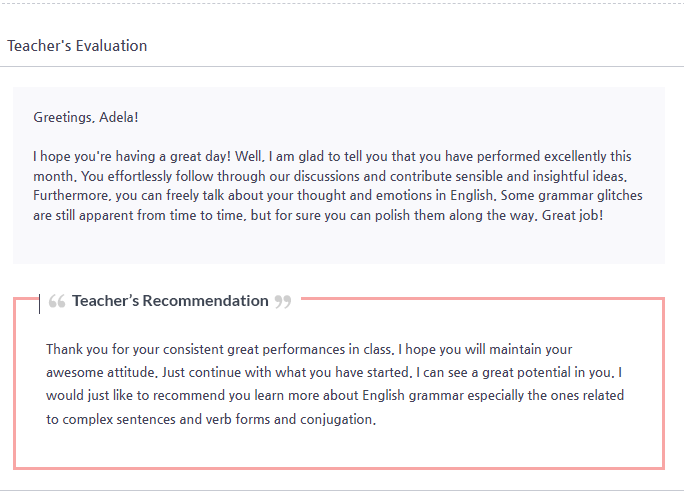684x493 pixels.
Task: Click the sentence starting "I hope you're having"
Action: pyautogui.click(x=132, y=156)
